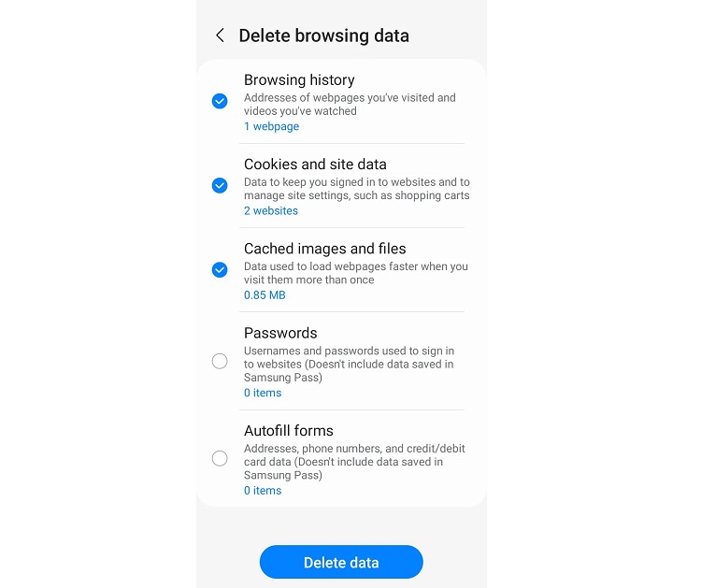Click the Passwords description text
Viewport: 701px width, 588px height.
[x=349, y=364]
